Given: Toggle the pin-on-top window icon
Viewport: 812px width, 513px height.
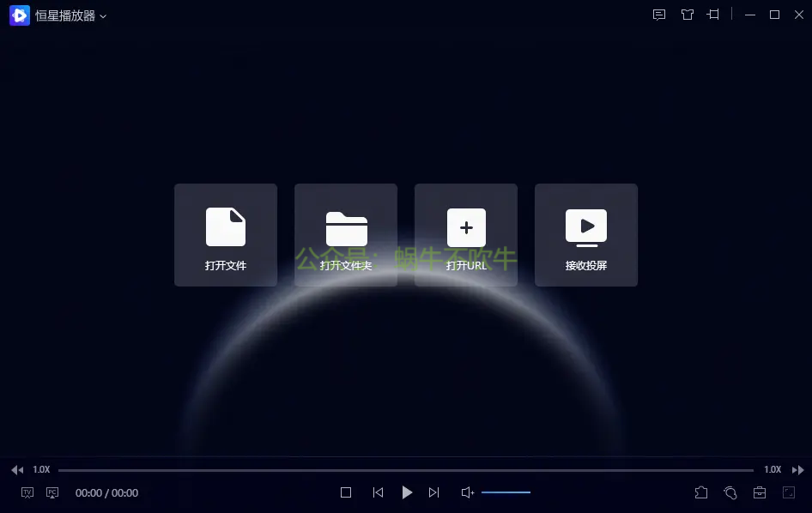Looking at the screenshot, I should (713, 15).
